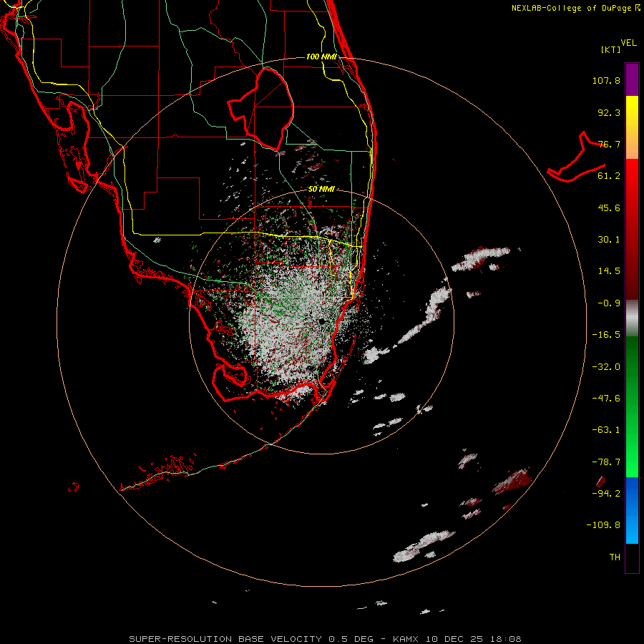Click the [KT] units label
The width and height of the screenshot is (644, 644).
pyautogui.click(x=611, y=49)
